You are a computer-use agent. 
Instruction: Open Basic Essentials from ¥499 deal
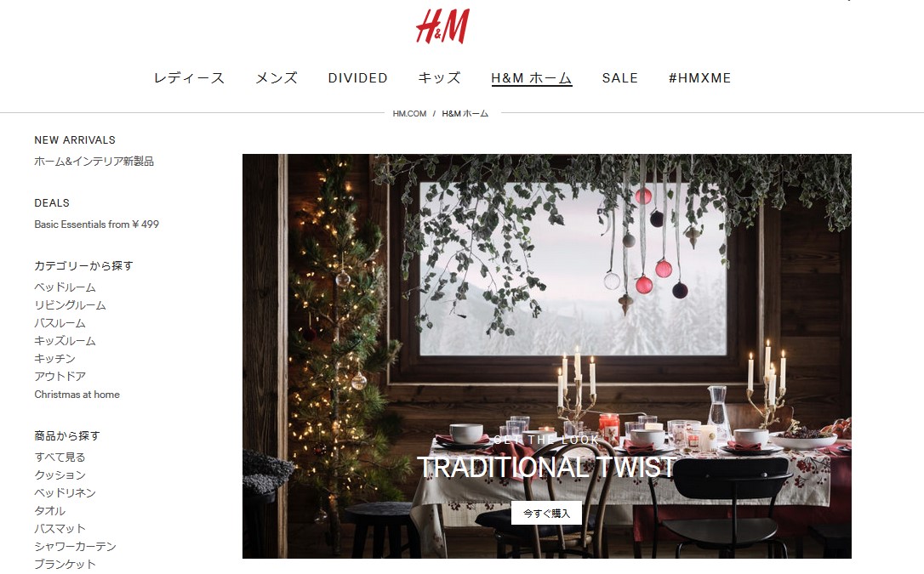97,224
